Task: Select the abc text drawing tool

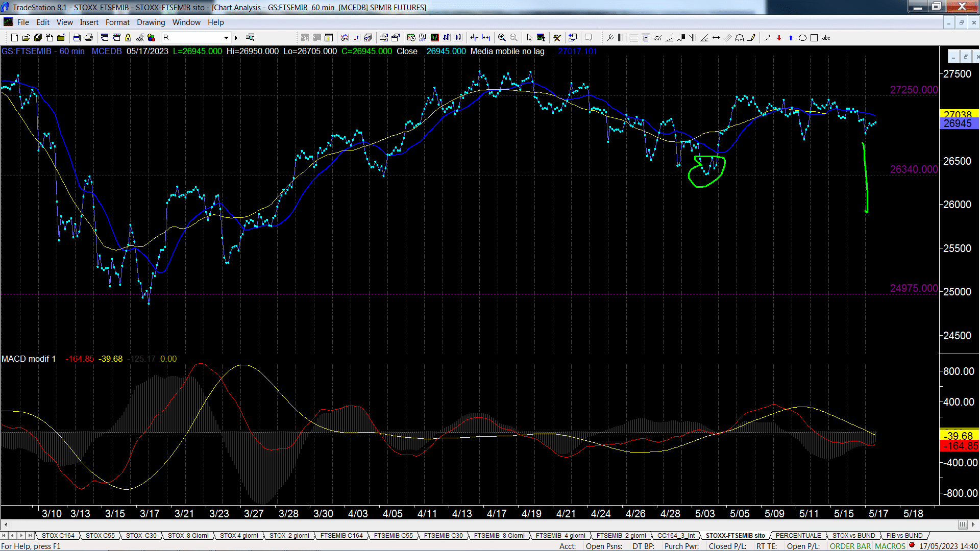Action: [826, 37]
